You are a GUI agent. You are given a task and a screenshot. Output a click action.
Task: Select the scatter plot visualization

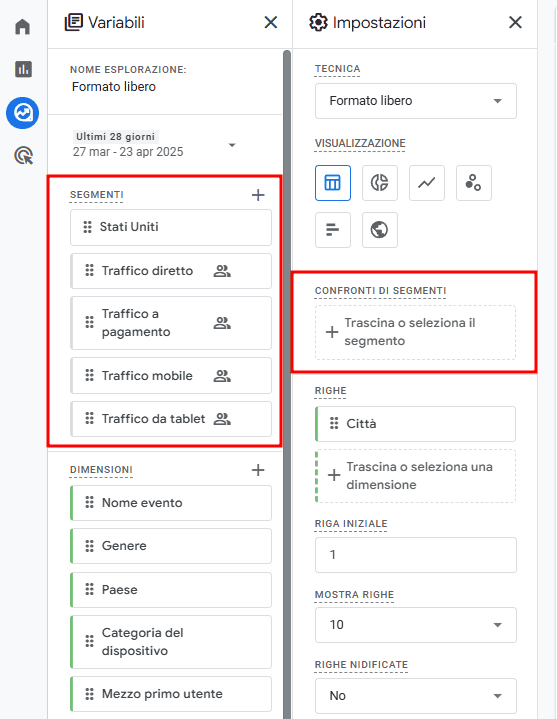point(474,183)
